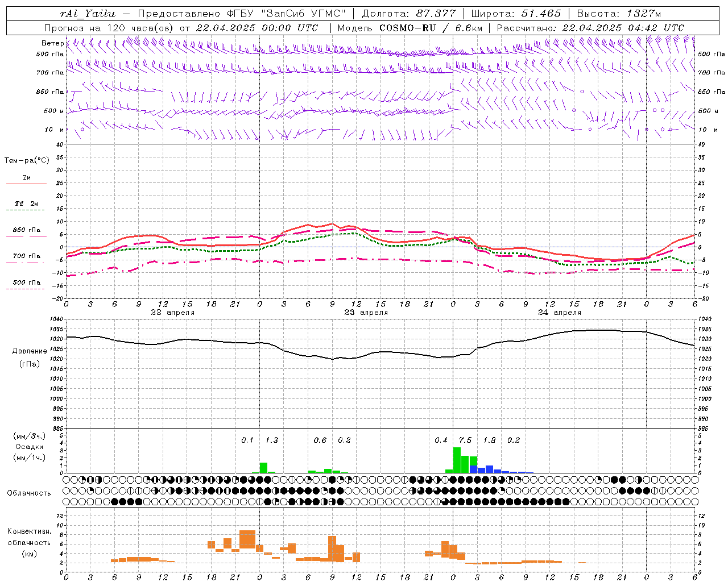Image resolution: width=728 pixels, height=582 pixels.
Task: Click the 1.8 precipitation total
Action: (x=489, y=440)
